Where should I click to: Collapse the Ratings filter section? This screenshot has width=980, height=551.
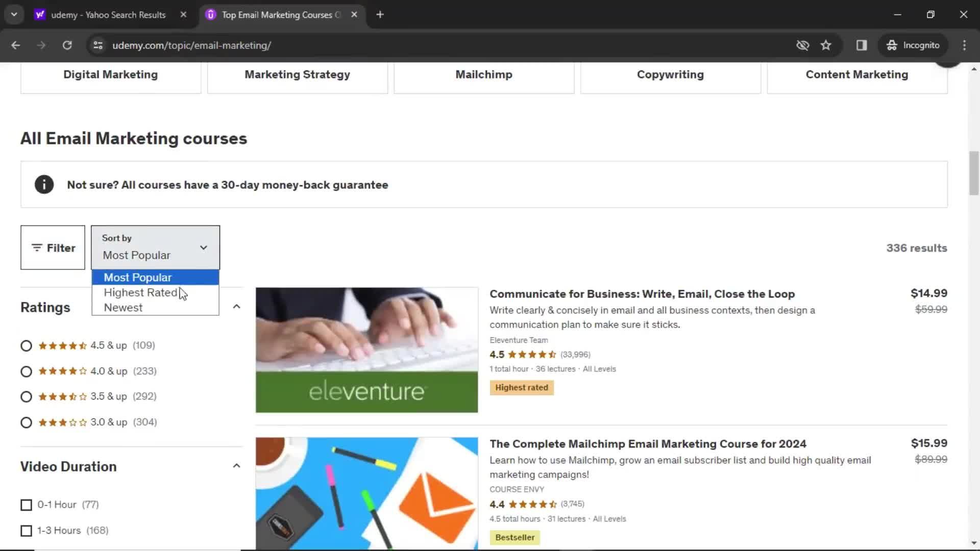tap(236, 306)
